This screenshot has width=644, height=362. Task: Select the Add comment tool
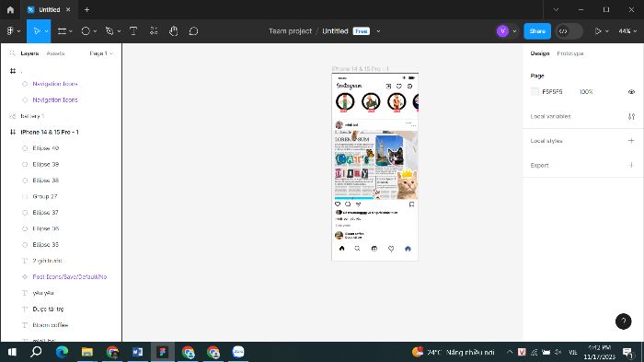tap(193, 30)
